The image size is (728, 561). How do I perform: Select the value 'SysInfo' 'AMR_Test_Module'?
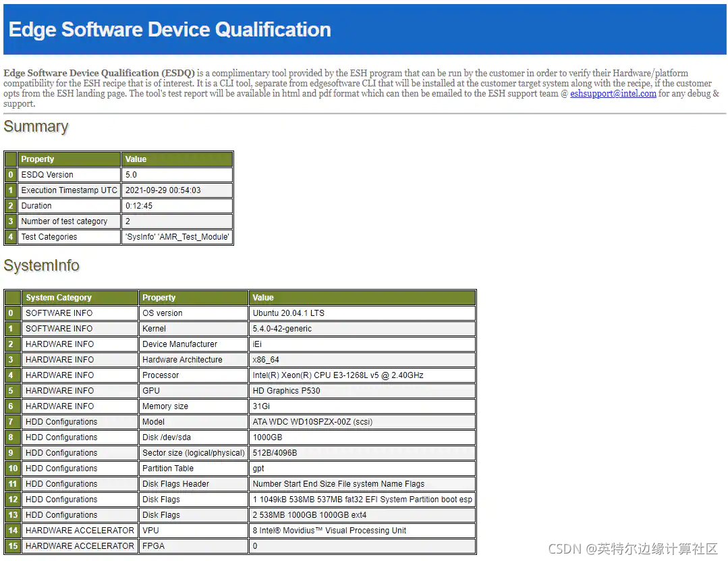[x=177, y=237]
